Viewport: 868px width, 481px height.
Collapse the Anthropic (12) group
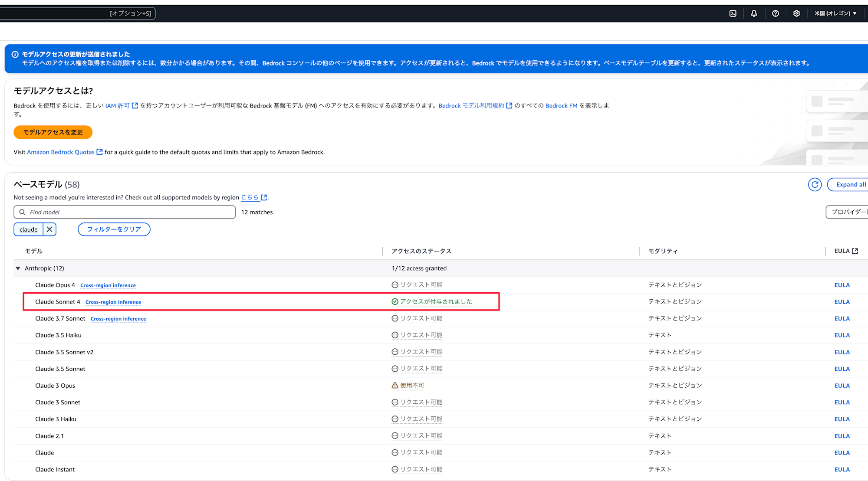coord(18,268)
